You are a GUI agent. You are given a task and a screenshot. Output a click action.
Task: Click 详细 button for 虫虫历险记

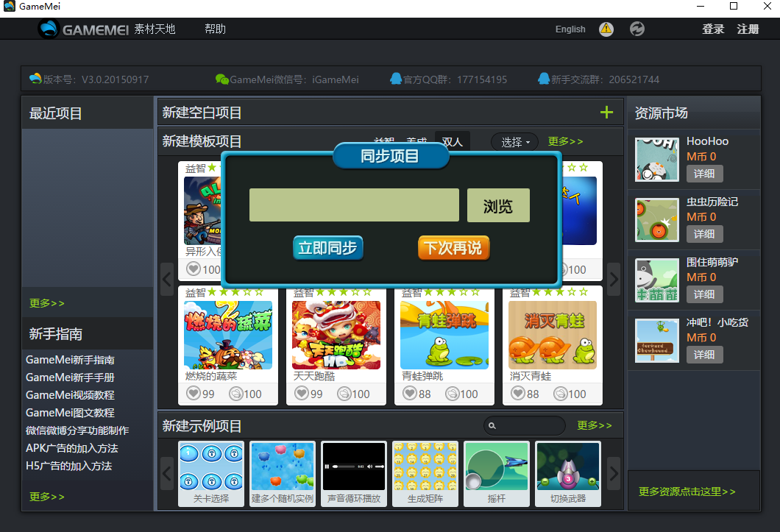(704, 234)
